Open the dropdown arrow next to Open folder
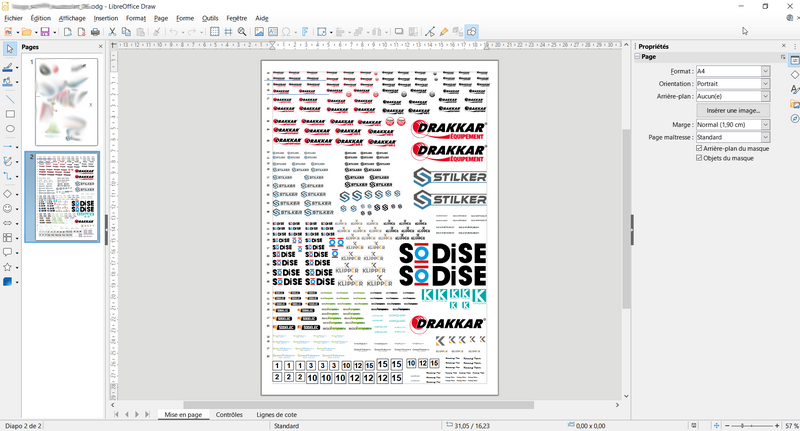Screen dimensions: 800x431 click(36, 32)
